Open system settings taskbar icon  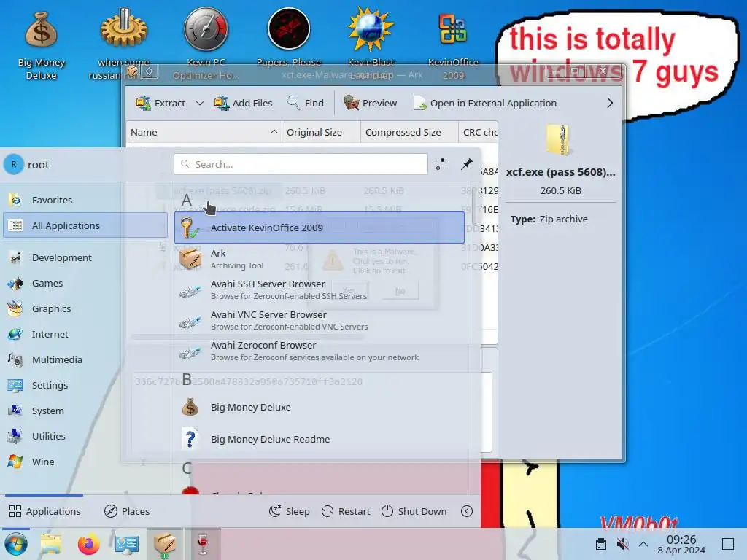(x=126, y=544)
